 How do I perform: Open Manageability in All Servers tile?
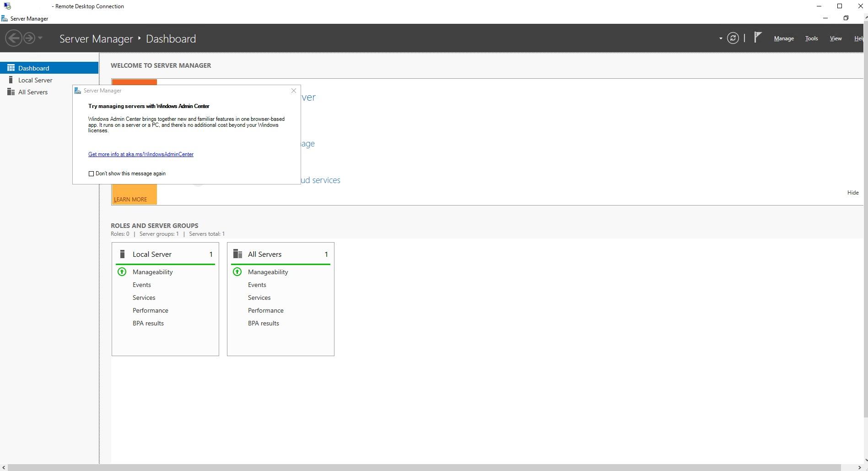click(x=268, y=272)
